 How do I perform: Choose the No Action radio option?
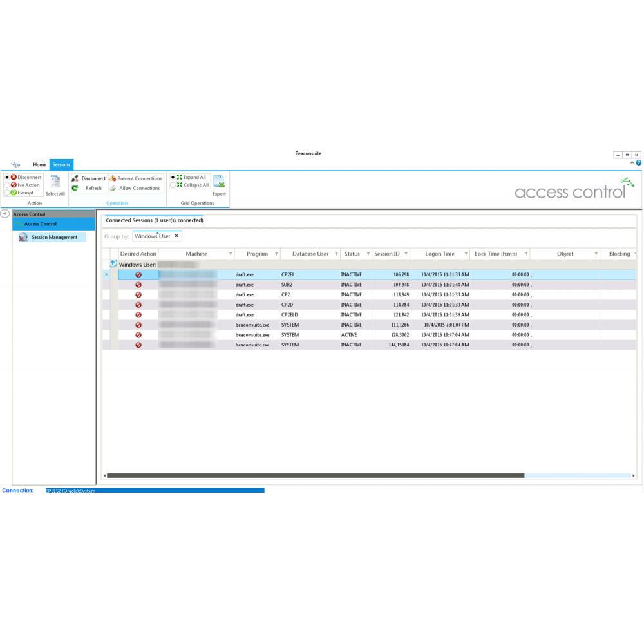(7, 185)
